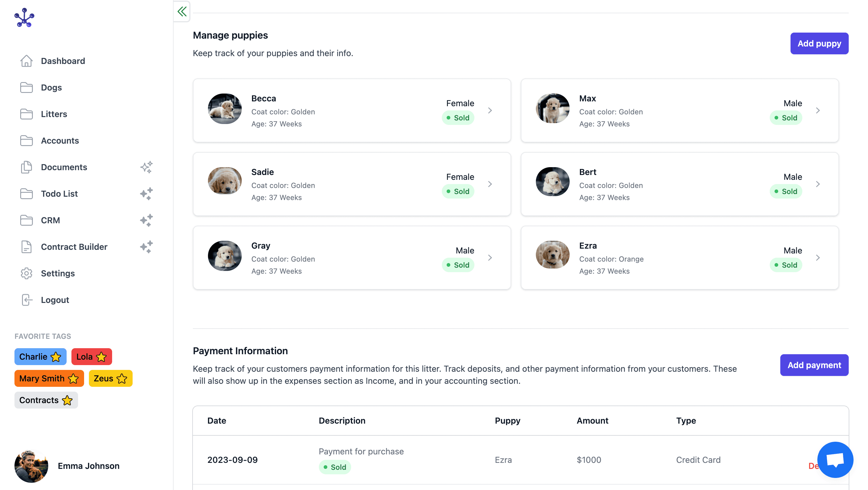Open the Todo List menu item
This screenshot has width=868, height=490.
click(59, 194)
